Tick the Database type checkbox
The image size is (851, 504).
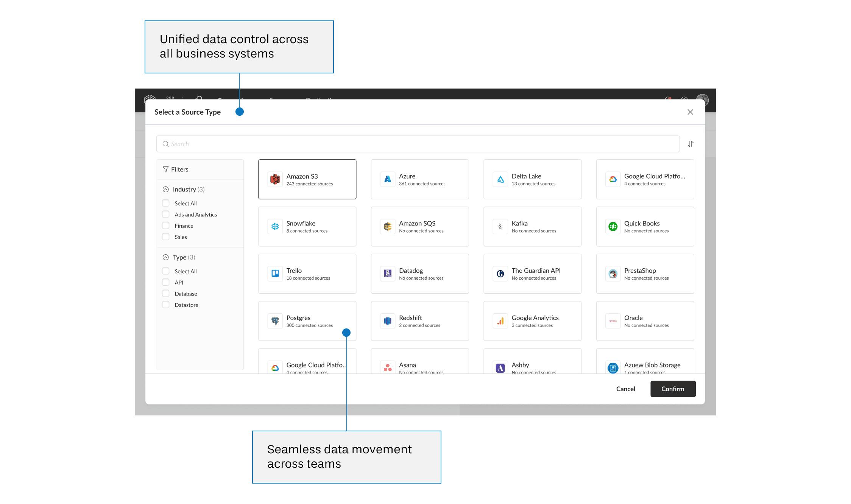tap(166, 294)
